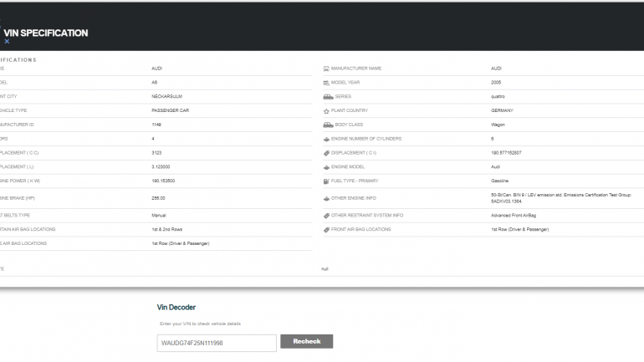Click the Fuel Type fuel pump icon
Screen dimensions: 644x362
point(326,181)
